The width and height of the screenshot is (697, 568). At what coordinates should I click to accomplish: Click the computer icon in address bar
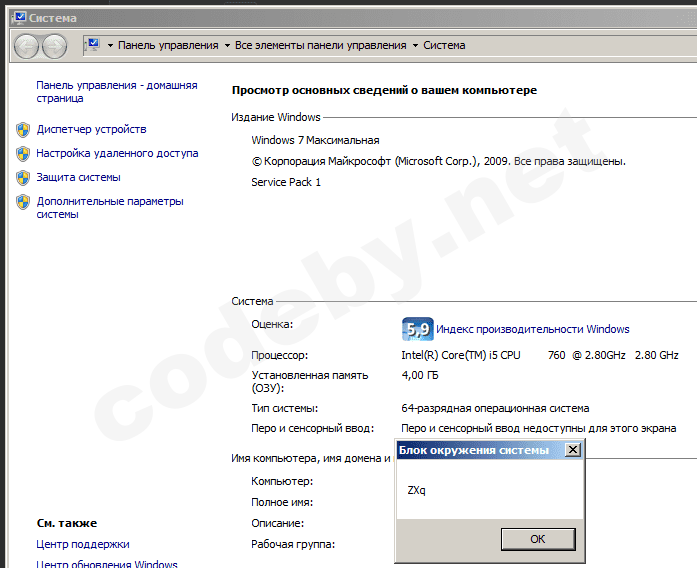click(93, 44)
